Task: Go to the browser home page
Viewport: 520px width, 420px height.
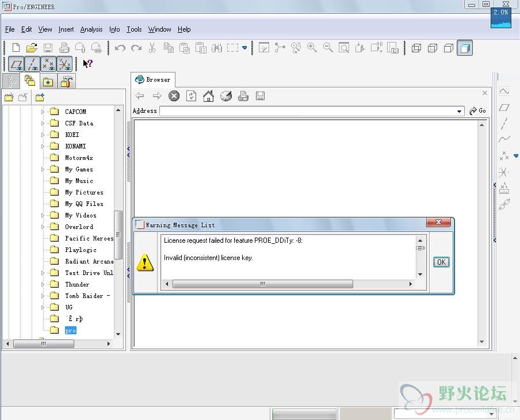Action: [x=209, y=96]
